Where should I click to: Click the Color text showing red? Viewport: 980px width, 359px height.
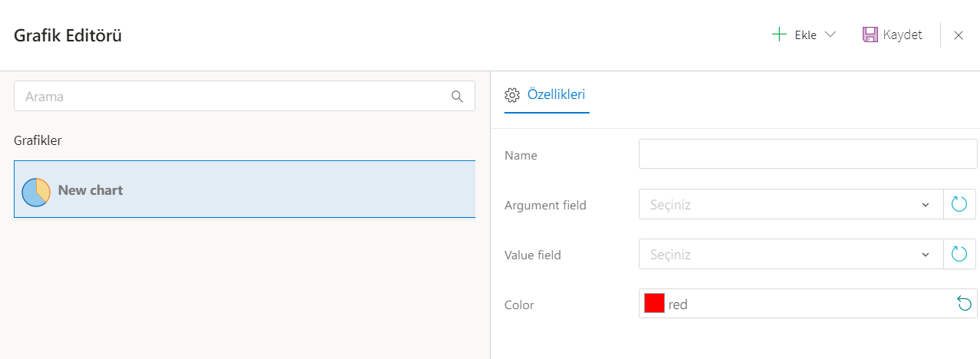point(678,305)
